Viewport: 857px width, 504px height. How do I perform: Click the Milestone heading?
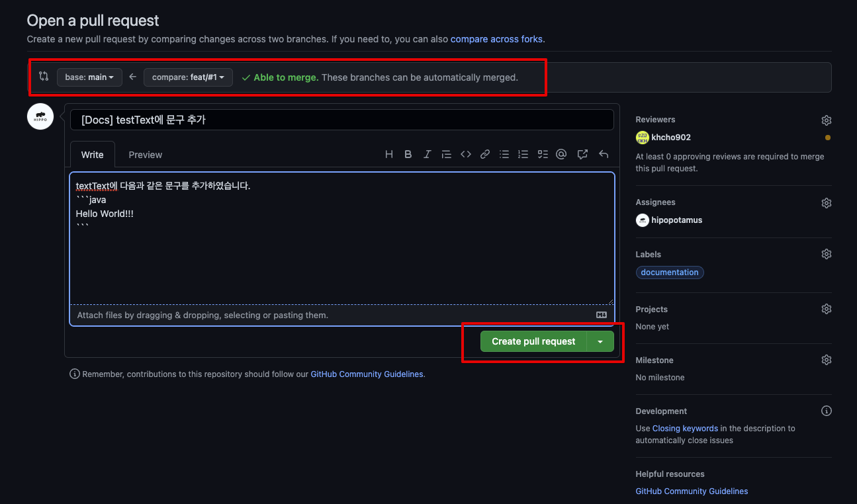point(654,360)
